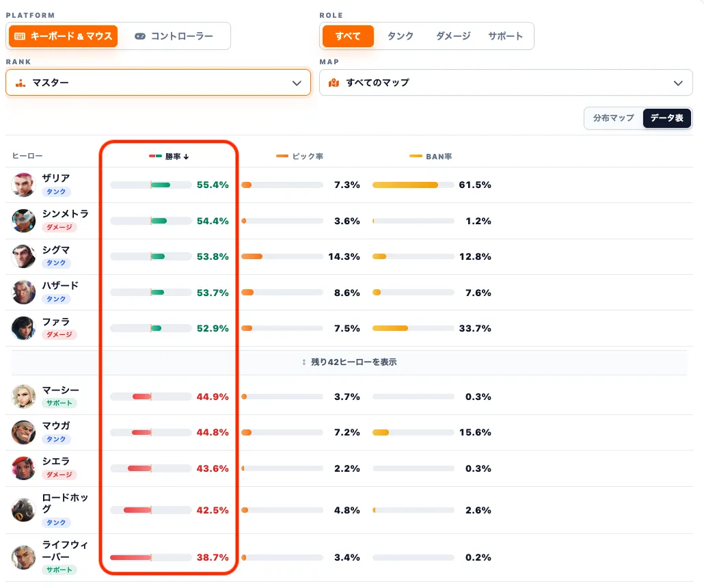Click ザリア's yellow BAN rate bar
Image resolution: width=704 pixels, height=588 pixels.
[405, 185]
